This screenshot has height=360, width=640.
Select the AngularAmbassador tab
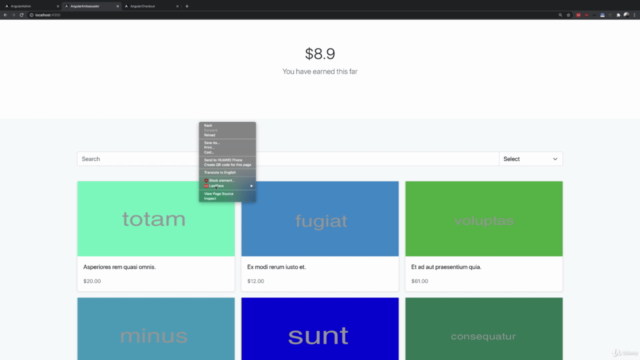tap(91, 6)
